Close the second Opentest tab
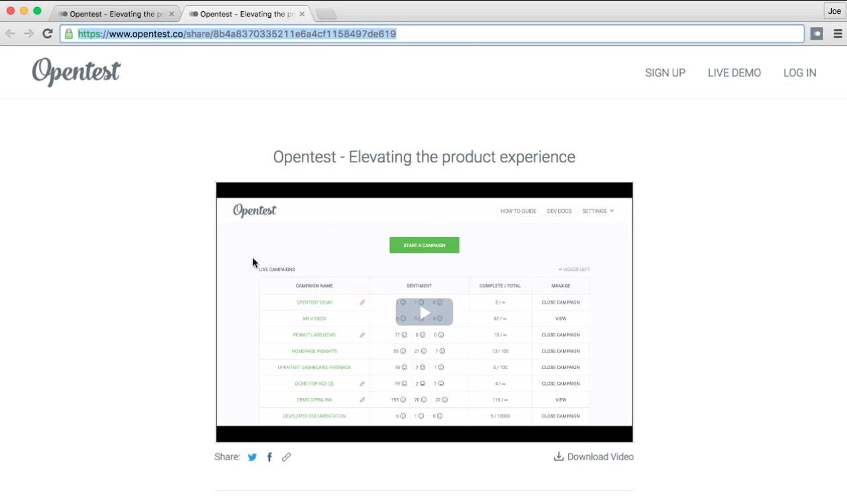847x504 pixels. pos(302,14)
